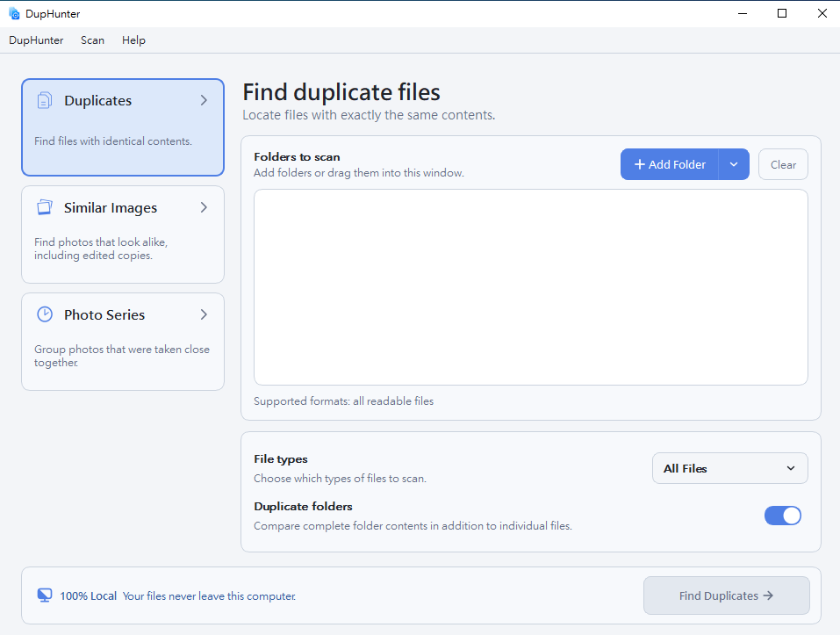Click the DupHunter app logo in title bar
This screenshot has height=635, width=840.
coord(14,13)
